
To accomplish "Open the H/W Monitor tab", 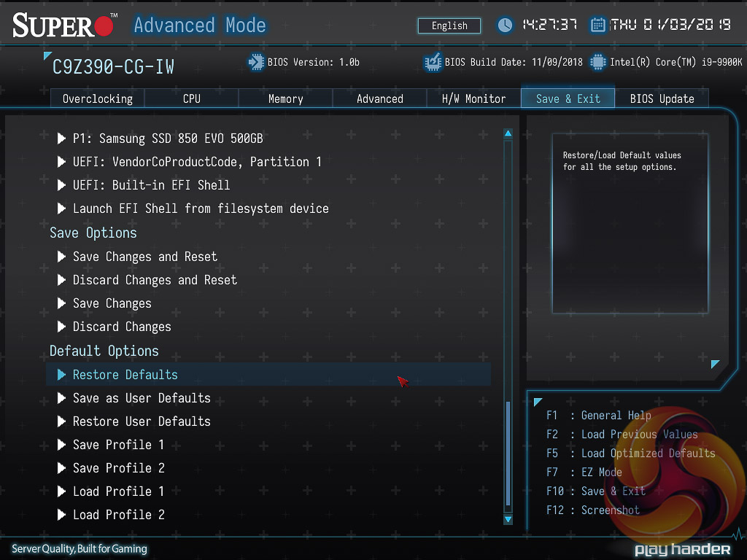I will pos(473,98).
